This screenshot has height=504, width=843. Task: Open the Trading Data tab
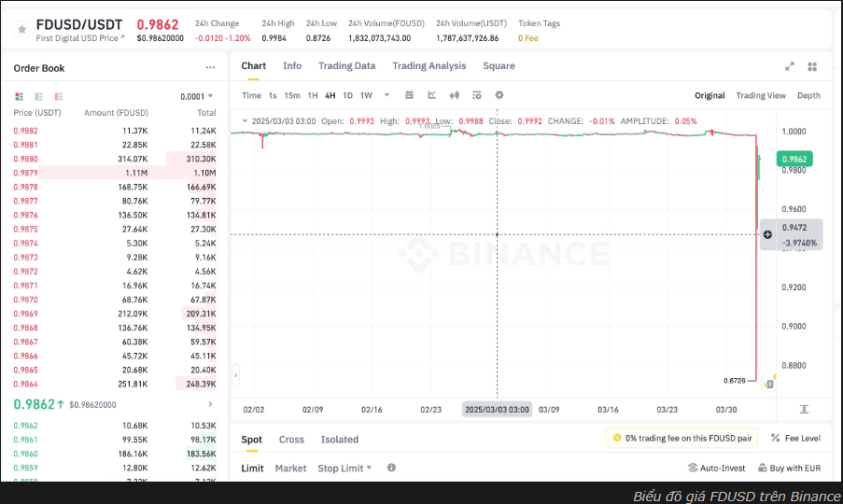(x=346, y=65)
